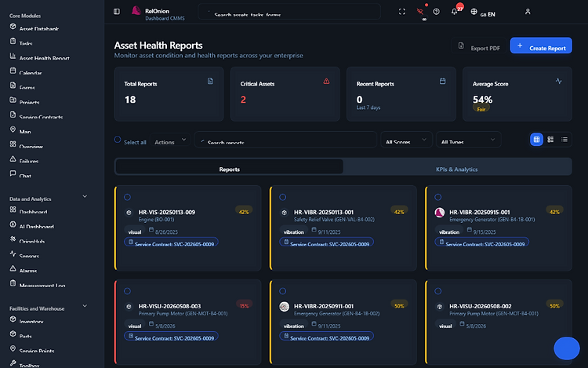The width and height of the screenshot is (588, 368).
Task: Switch to list view icon
Action: [564, 140]
